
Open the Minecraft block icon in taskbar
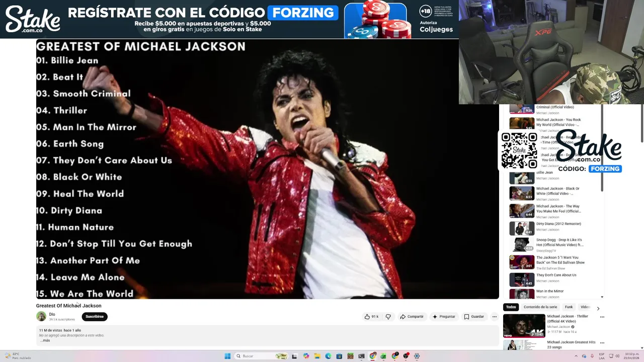click(x=351, y=356)
